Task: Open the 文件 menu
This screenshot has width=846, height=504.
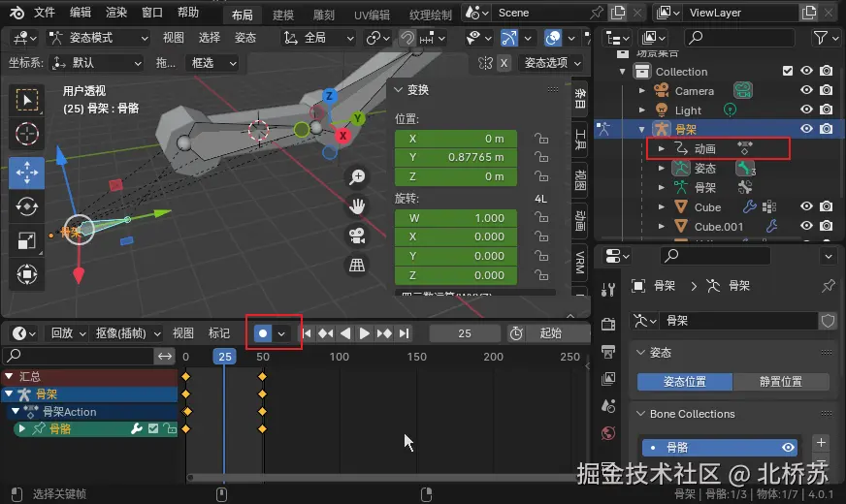Action: pyautogui.click(x=45, y=13)
